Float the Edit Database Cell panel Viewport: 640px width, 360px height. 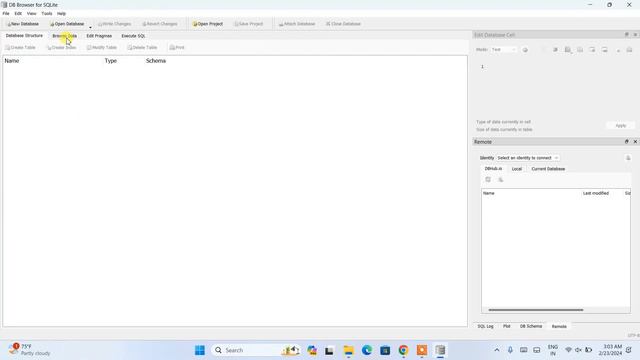[627, 35]
